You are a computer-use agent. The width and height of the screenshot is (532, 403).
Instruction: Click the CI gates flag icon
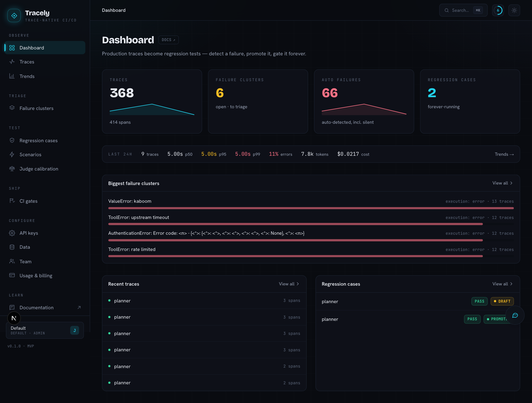click(12, 201)
